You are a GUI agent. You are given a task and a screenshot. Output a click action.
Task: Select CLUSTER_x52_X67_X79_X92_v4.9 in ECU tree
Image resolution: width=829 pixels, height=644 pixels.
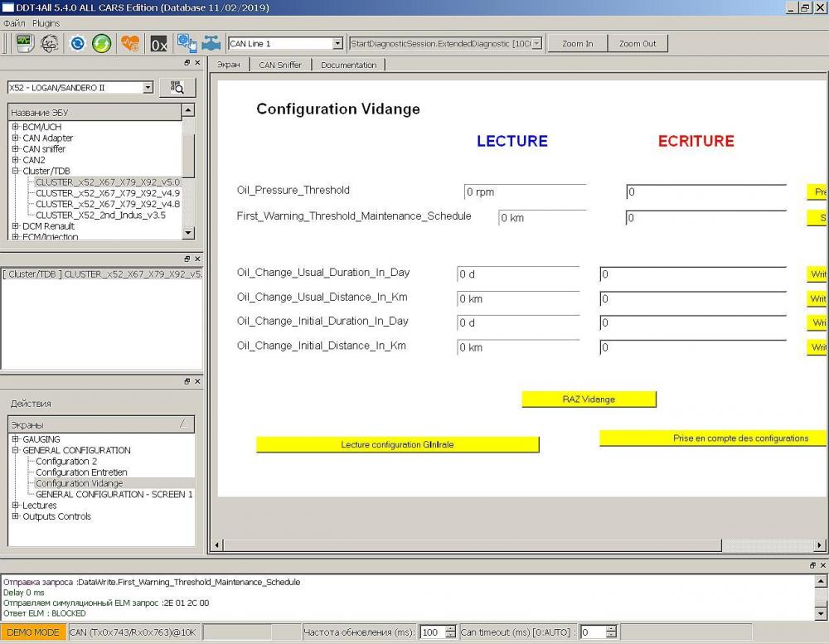point(108,193)
